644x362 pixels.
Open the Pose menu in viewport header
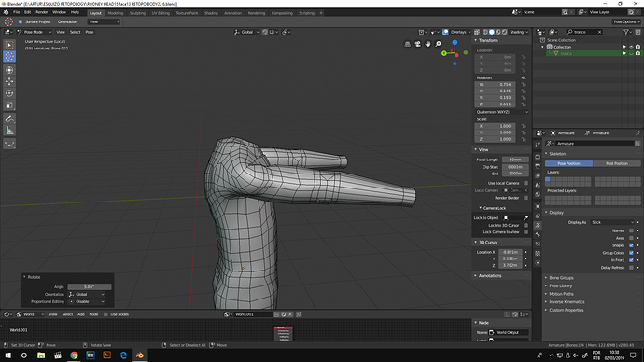click(89, 32)
